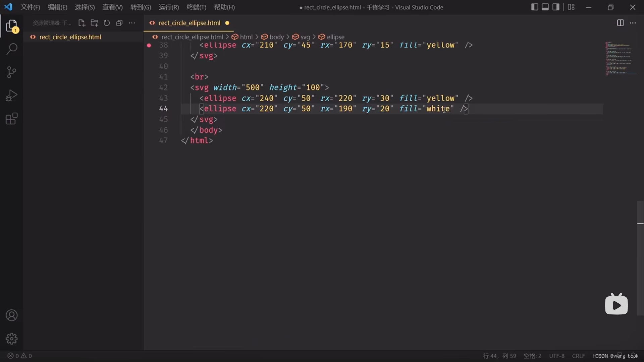Open the Extensions view
The width and height of the screenshot is (644, 362).
click(x=12, y=119)
